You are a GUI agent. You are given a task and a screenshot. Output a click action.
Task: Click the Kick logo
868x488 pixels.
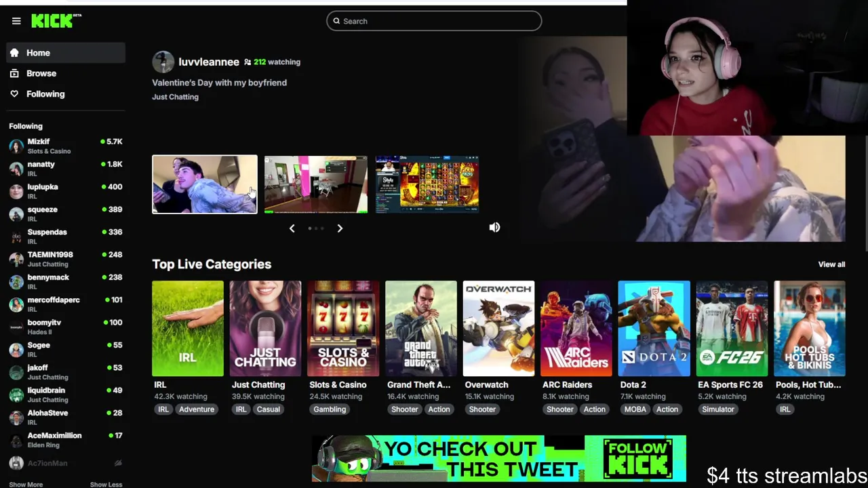coord(56,20)
